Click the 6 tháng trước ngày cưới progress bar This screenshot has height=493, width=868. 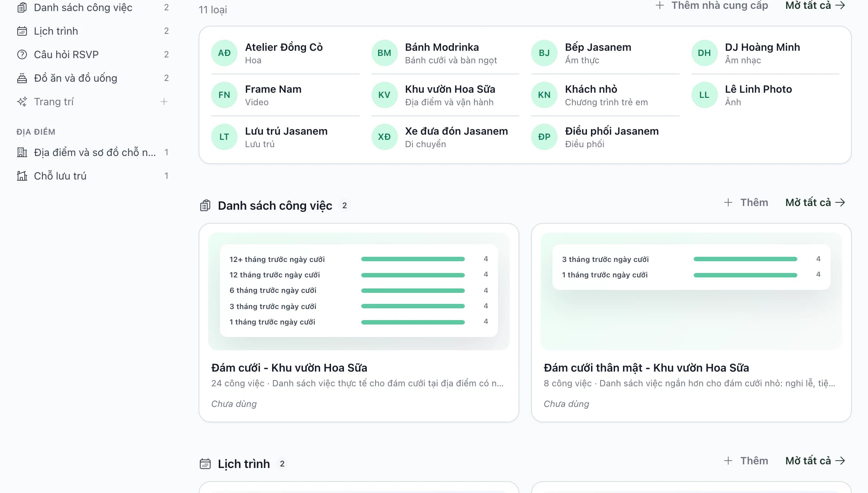pos(413,291)
